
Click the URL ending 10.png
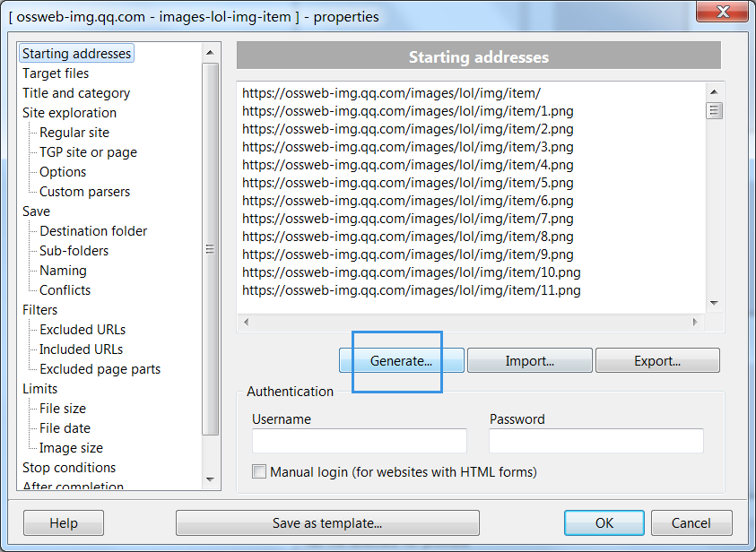tap(412, 272)
